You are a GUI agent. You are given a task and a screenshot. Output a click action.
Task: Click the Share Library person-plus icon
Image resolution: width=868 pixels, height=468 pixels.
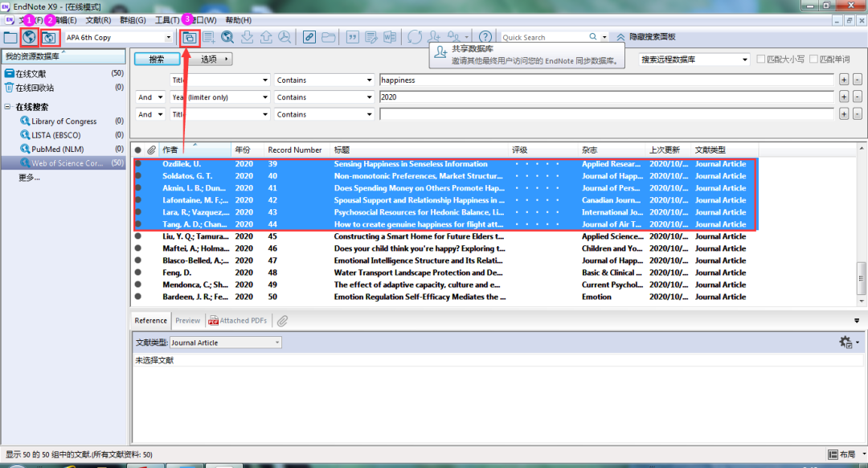tap(435, 36)
